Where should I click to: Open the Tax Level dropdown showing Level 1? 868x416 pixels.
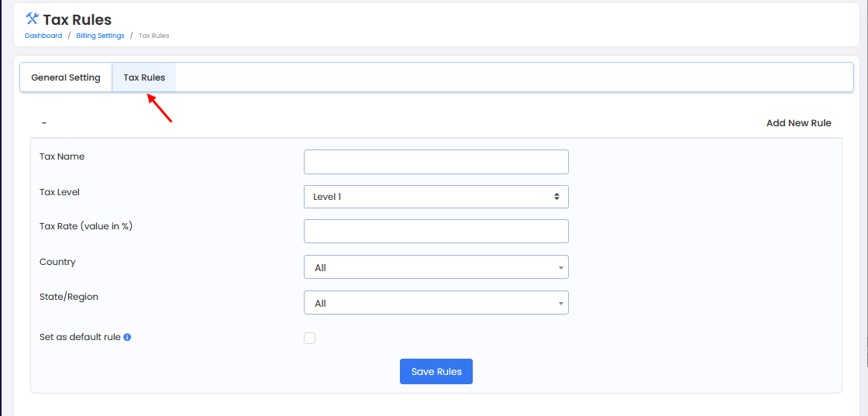[x=436, y=197]
